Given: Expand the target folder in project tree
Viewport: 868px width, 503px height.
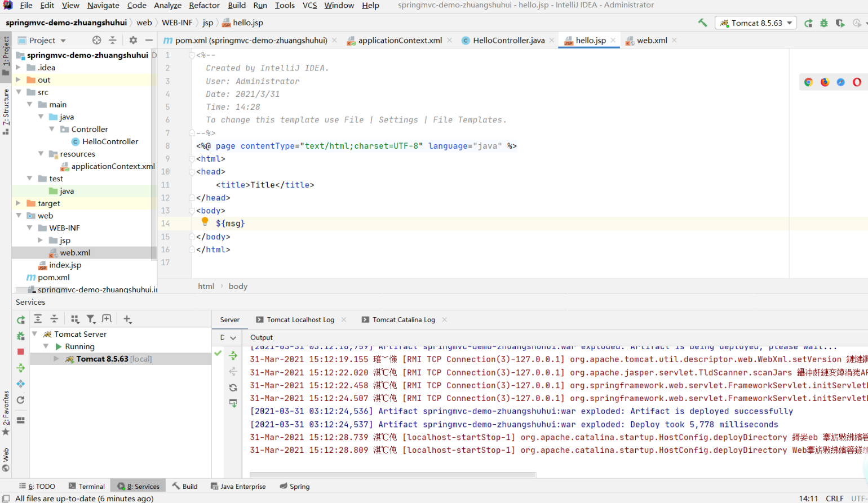Looking at the screenshot, I should click(18, 203).
